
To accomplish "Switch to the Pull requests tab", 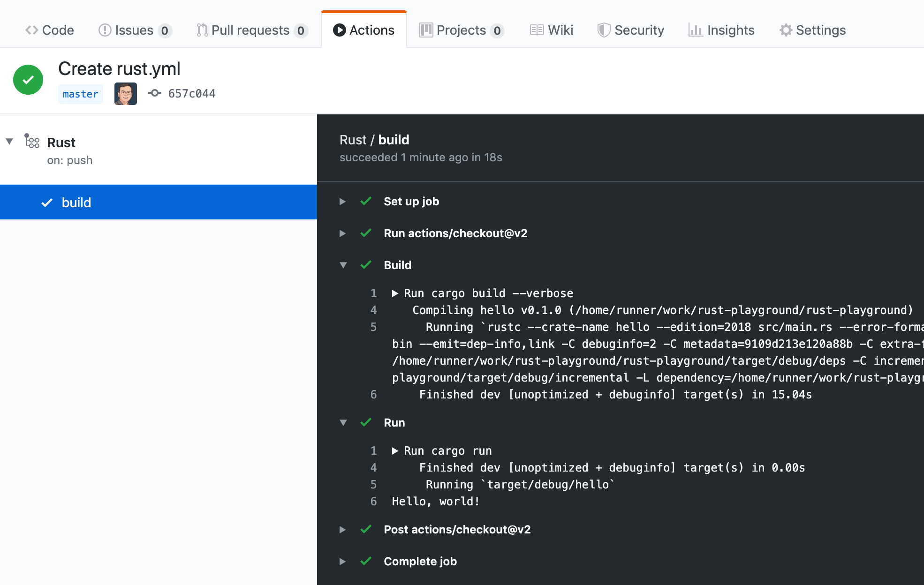I will point(251,30).
